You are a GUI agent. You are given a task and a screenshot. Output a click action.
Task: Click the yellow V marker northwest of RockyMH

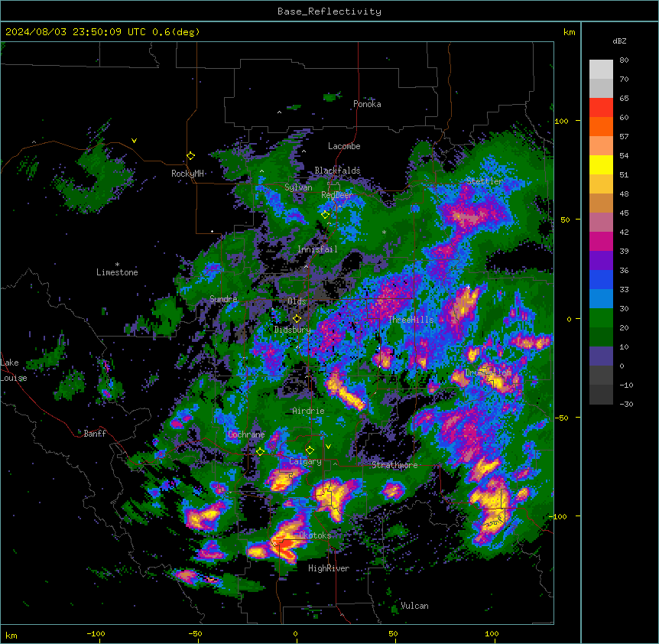[134, 141]
